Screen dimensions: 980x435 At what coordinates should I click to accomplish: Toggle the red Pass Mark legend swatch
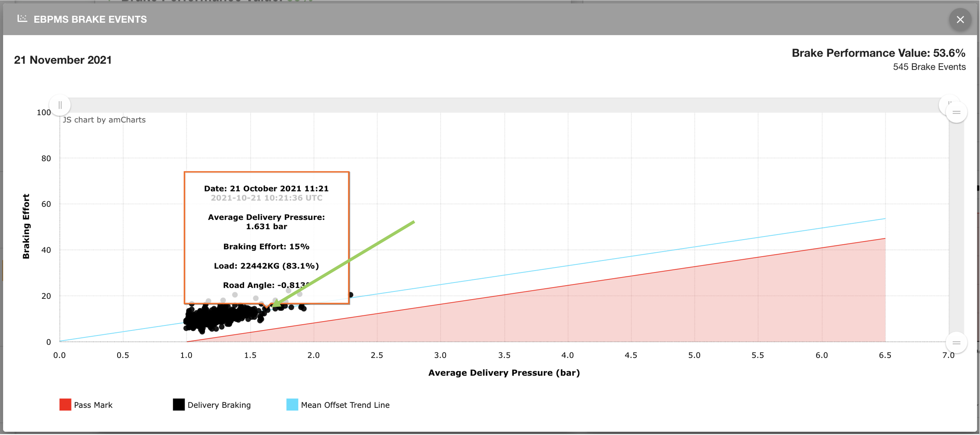[x=65, y=405]
